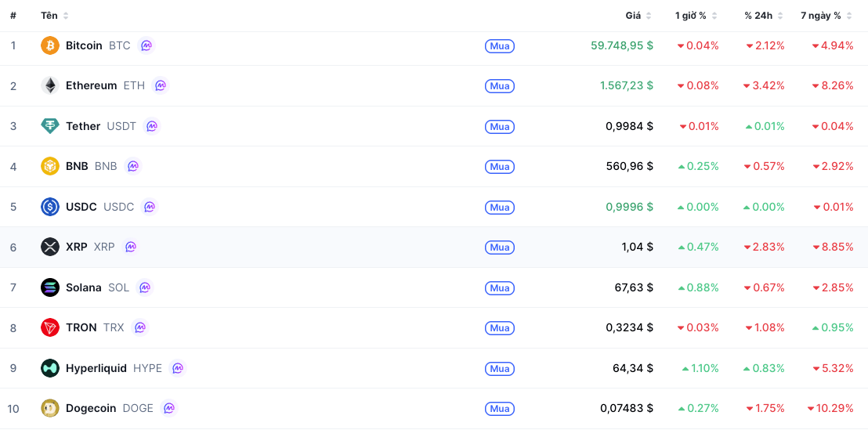
Task: Click the Mua button for TRON
Action: 500,328
